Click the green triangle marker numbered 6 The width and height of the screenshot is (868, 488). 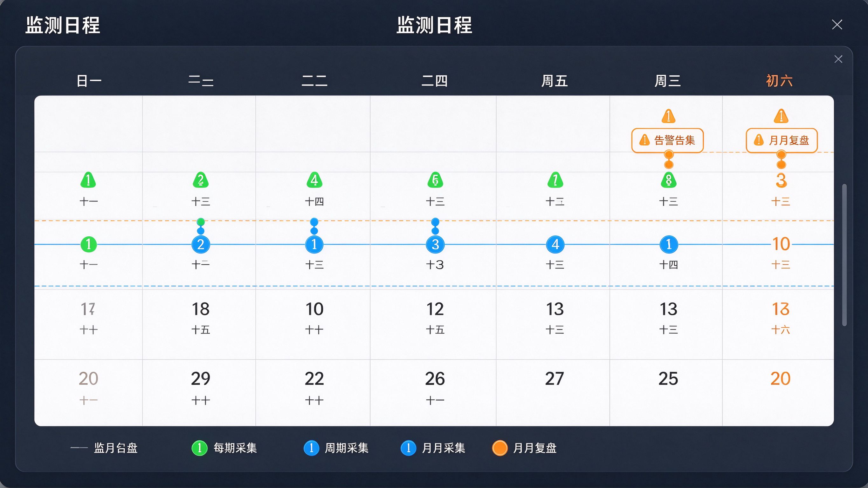click(x=435, y=180)
